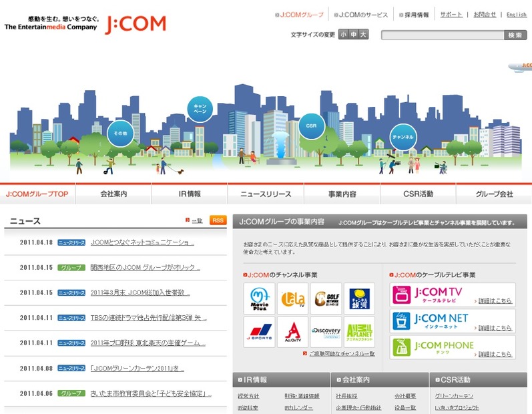Screen dimensions: 532x414
Task: Open the LaLa TV channel logo
Action: point(292,298)
